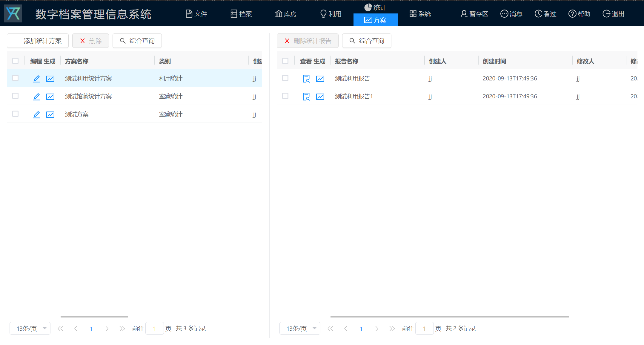This screenshot has height=345, width=644.
Task: Open the 利用 menu
Action: pos(331,14)
